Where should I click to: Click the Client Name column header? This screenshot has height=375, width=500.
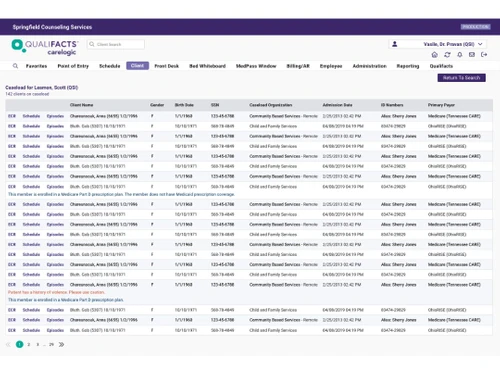coord(81,105)
